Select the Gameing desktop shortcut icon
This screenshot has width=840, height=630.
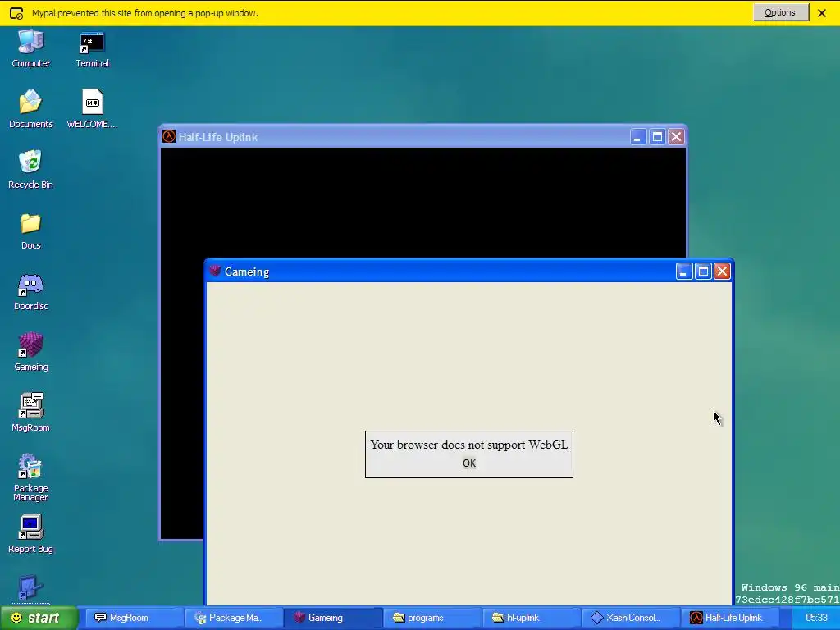pyautogui.click(x=30, y=352)
